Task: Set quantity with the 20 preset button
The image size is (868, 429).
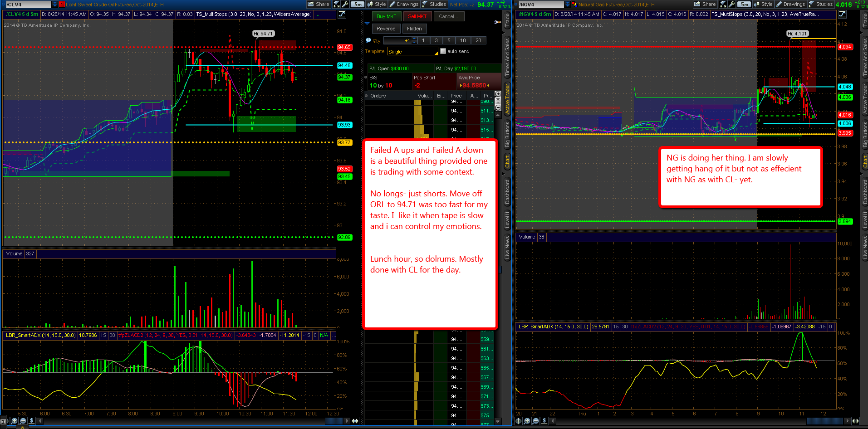Action: click(478, 40)
